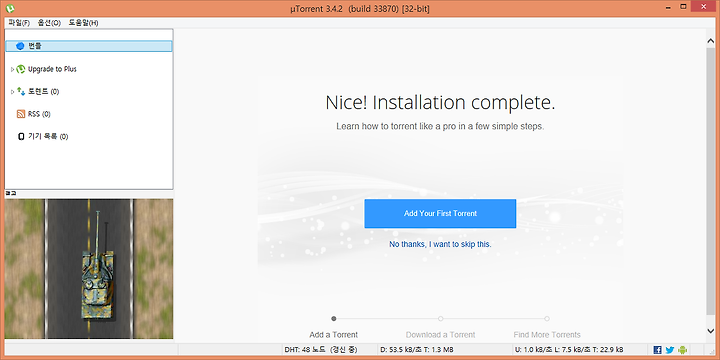The height and width of the screenshot is (360, 720).
Task: Click the DHT: 48 nodes status entry
Action: 321,350
